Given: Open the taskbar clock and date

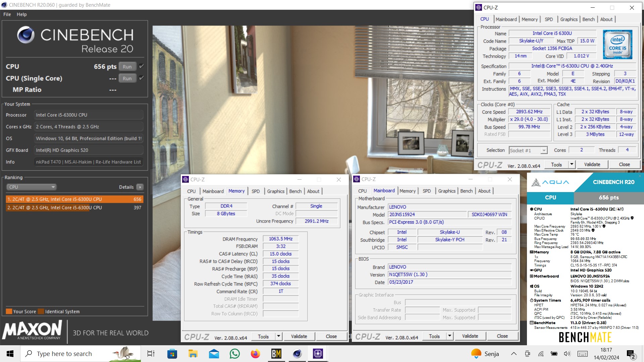Looking at the screenshot, I should coord(606,354).
